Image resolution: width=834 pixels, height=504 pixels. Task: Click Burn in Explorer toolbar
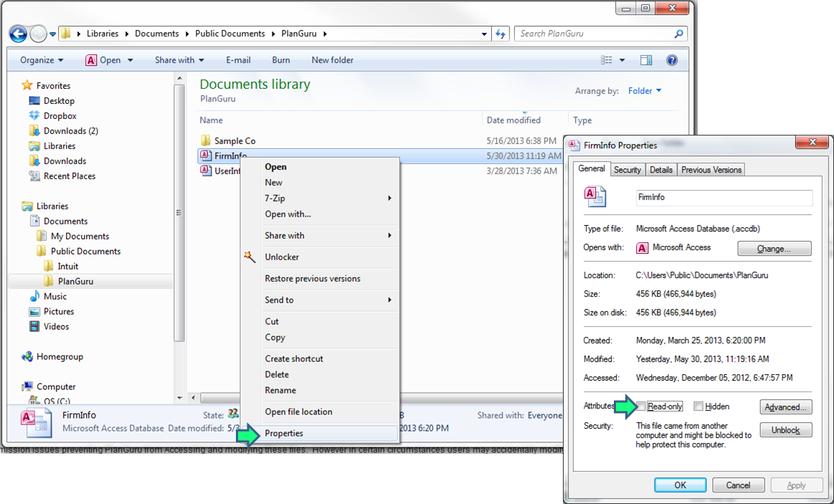pyautogui.click(x=281, y=60)
